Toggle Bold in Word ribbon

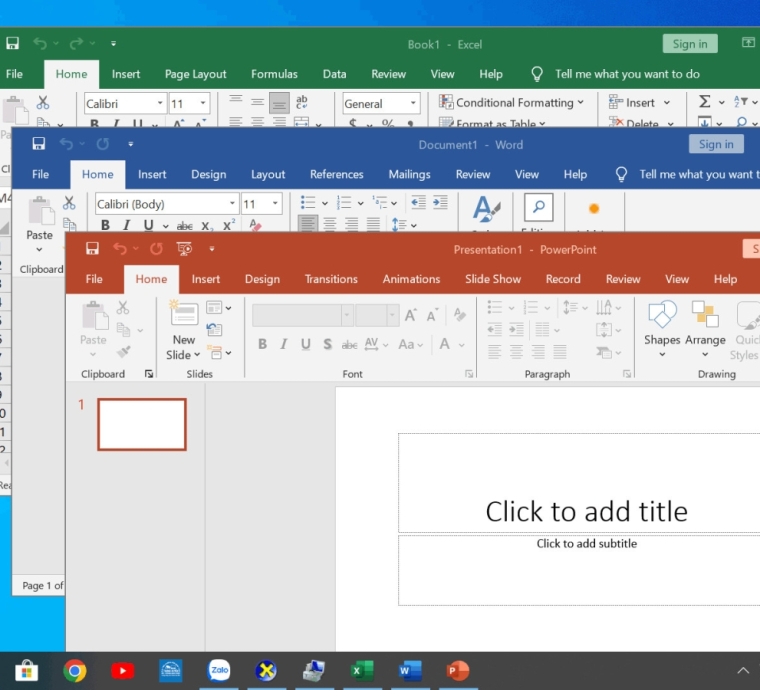point(105,225)
